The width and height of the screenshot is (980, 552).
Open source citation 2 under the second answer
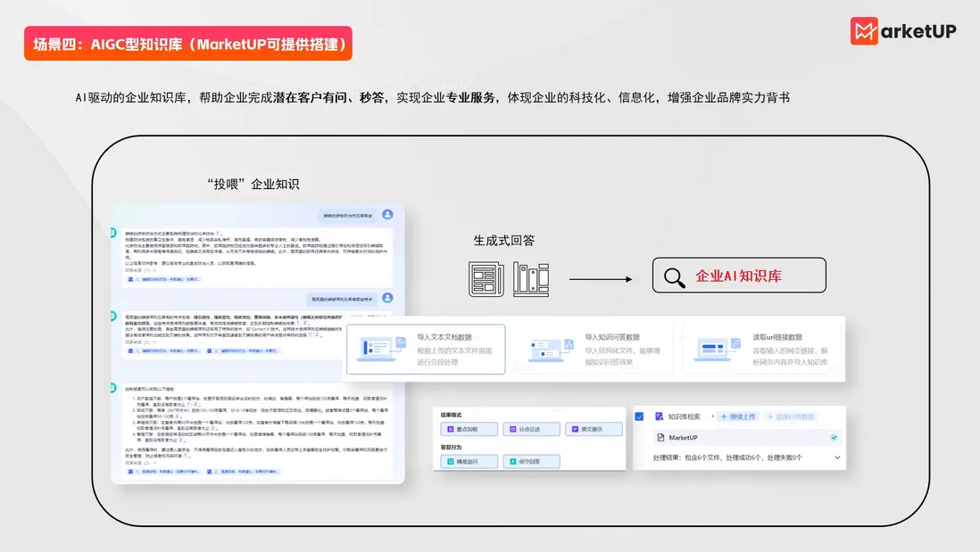243,351
